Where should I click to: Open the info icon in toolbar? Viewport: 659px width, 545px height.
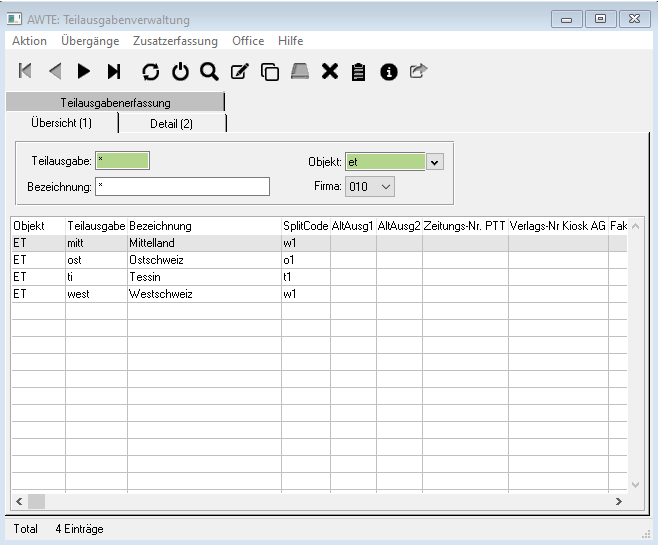[x=389, y=71]
